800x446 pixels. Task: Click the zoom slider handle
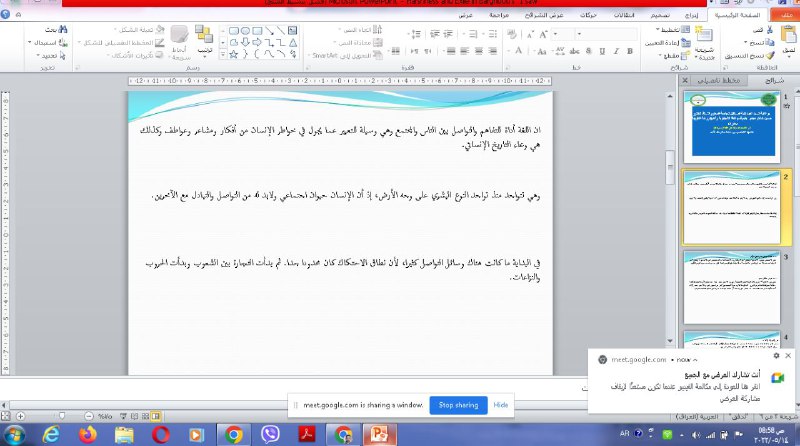[x=62, y=416]
